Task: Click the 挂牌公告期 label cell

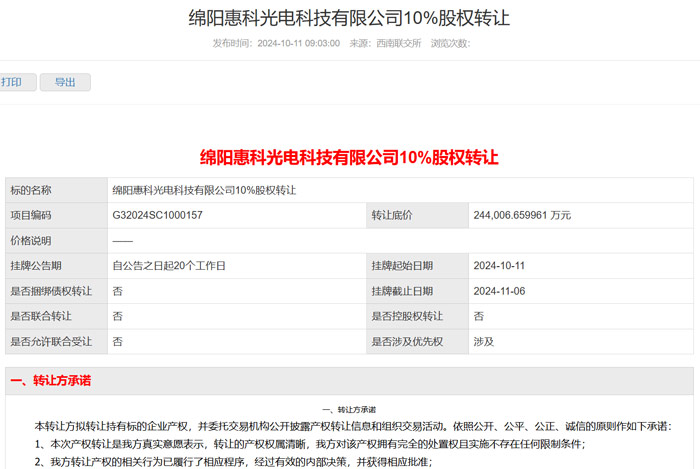Action: [56, 266]
